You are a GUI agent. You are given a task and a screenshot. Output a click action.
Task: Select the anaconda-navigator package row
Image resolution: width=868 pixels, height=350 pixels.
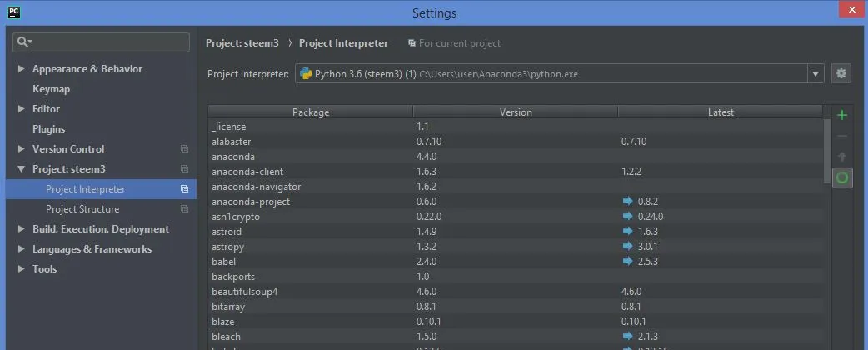coord(516,187)
